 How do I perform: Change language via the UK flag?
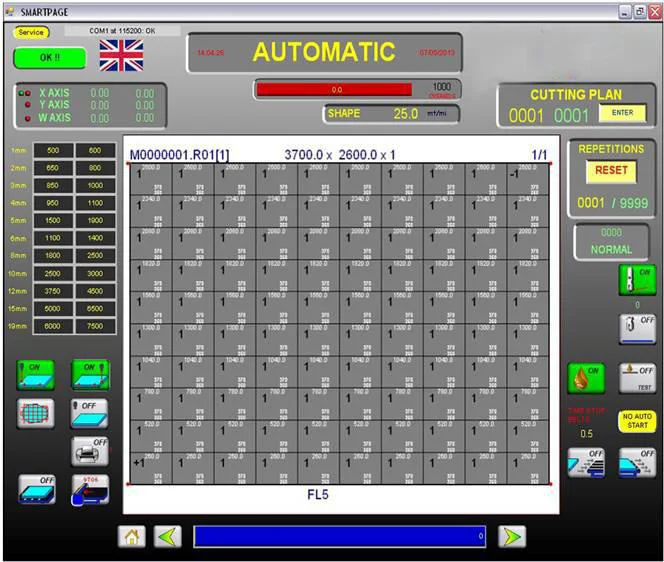click(122, 55)
